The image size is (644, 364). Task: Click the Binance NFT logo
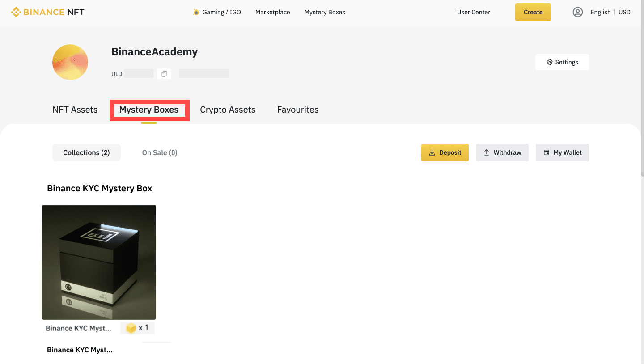coord(47,12)
